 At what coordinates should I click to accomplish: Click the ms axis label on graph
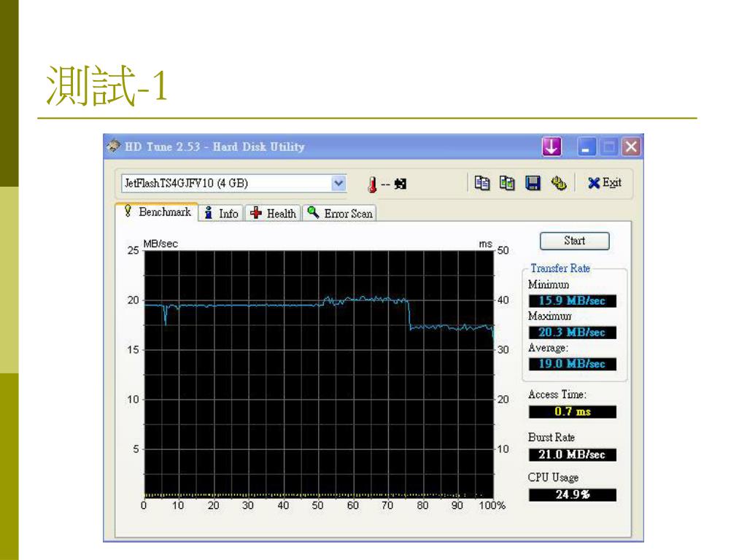pos(485,244)
